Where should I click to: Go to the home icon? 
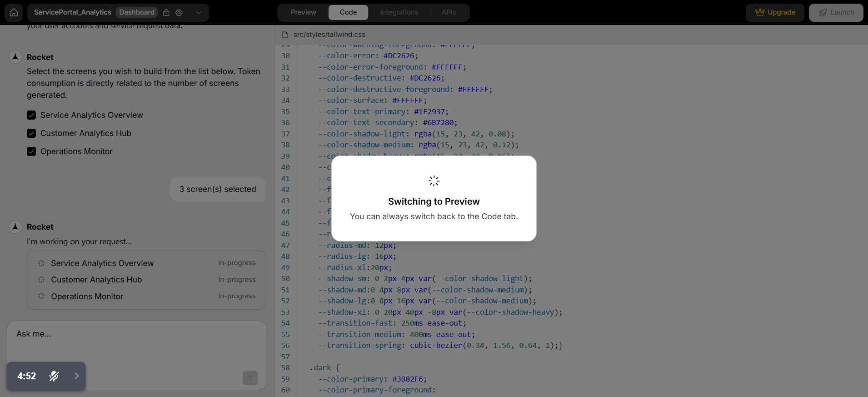[x=14, y=12]
